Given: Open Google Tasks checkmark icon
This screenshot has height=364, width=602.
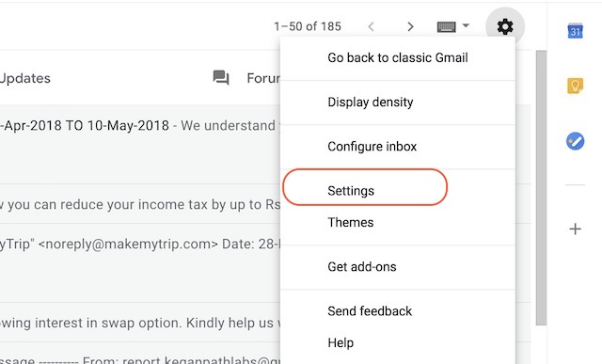Looking at the screenshot, I should coord(575,141).
